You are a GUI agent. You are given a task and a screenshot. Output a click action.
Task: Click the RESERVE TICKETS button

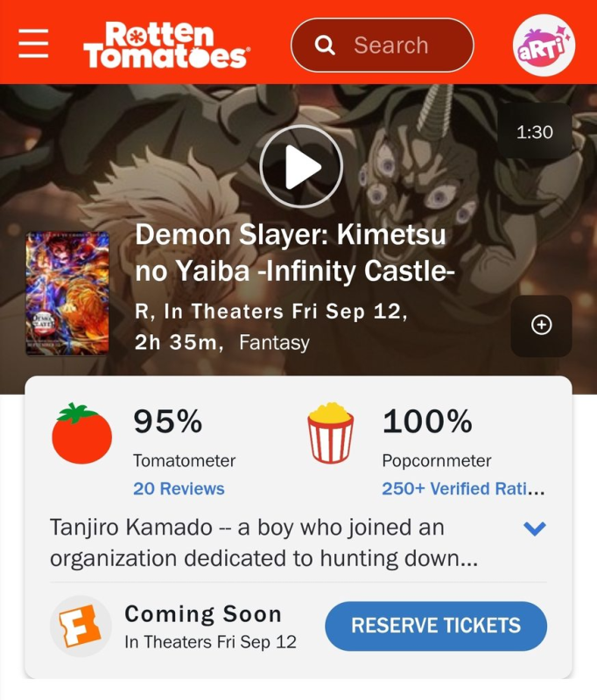click(436, 626)
